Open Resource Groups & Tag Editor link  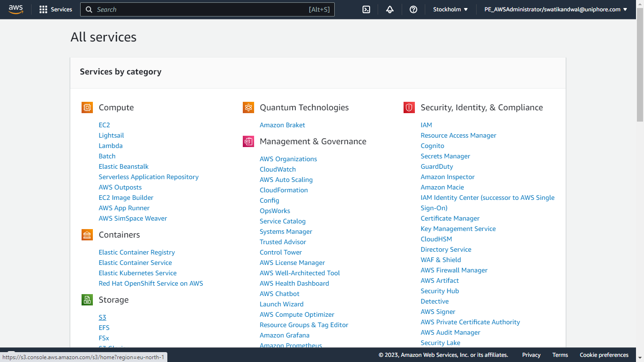pyautogui.click(x=304, y=325)
